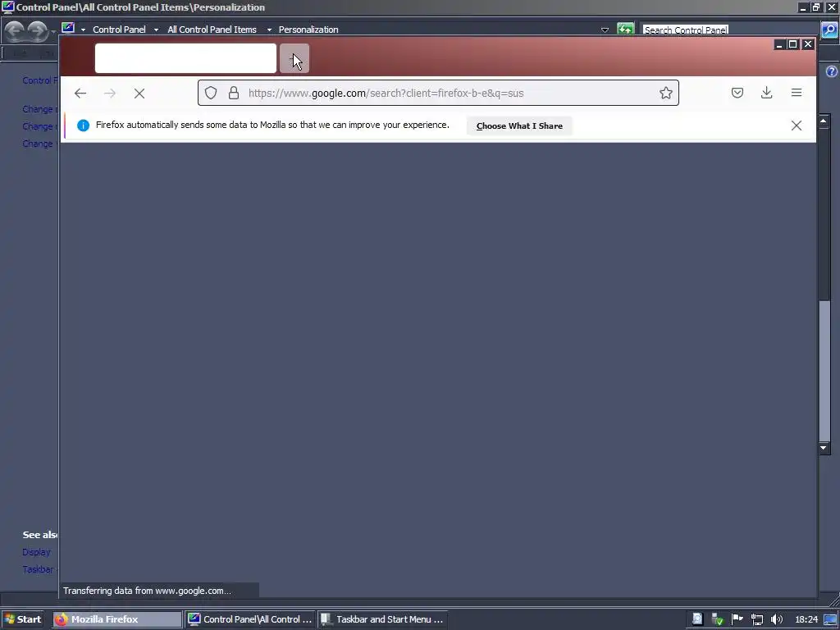Open the Control Panel help question icon
The width and height of the screenshot is (840, 630).
coord(832,71)
